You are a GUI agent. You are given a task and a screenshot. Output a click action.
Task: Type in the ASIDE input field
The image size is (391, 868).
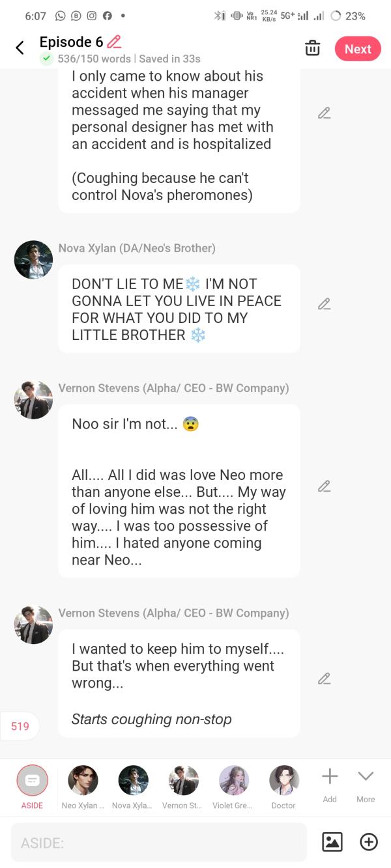158,843
